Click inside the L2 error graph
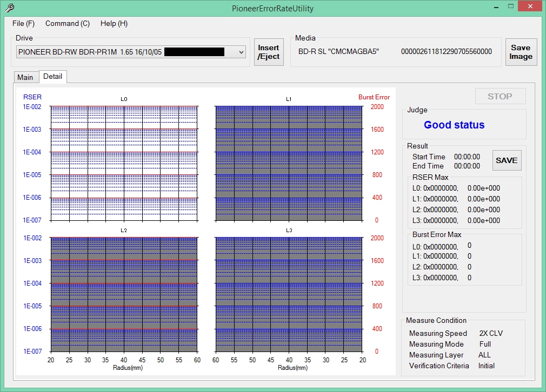Screen dimensions: 546x392 pos(124,295)
